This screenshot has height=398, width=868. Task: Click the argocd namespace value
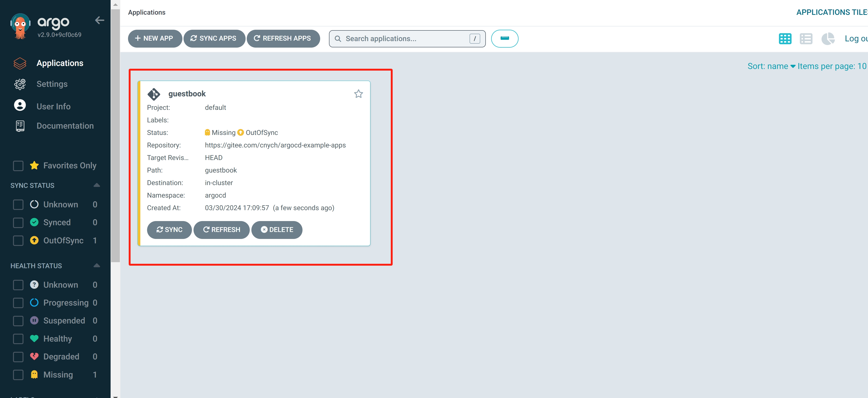[x=215, y=195]
